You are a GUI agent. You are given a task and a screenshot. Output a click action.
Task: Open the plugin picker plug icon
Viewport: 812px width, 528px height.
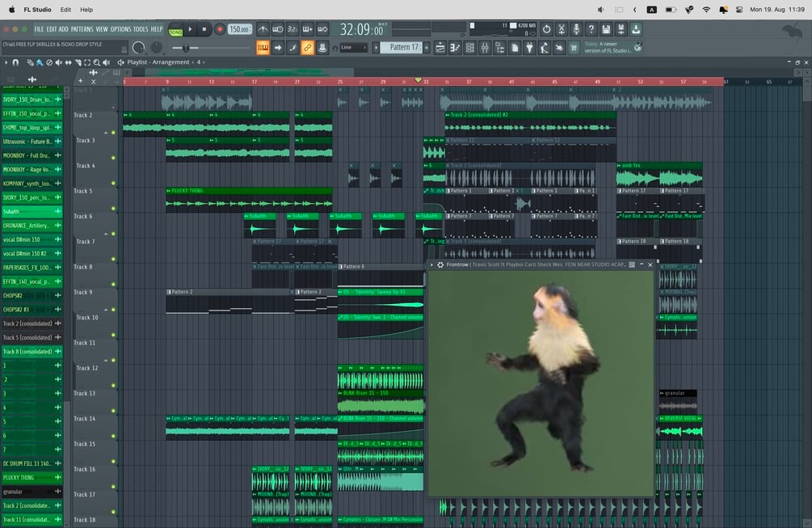(x=529, y=48)
